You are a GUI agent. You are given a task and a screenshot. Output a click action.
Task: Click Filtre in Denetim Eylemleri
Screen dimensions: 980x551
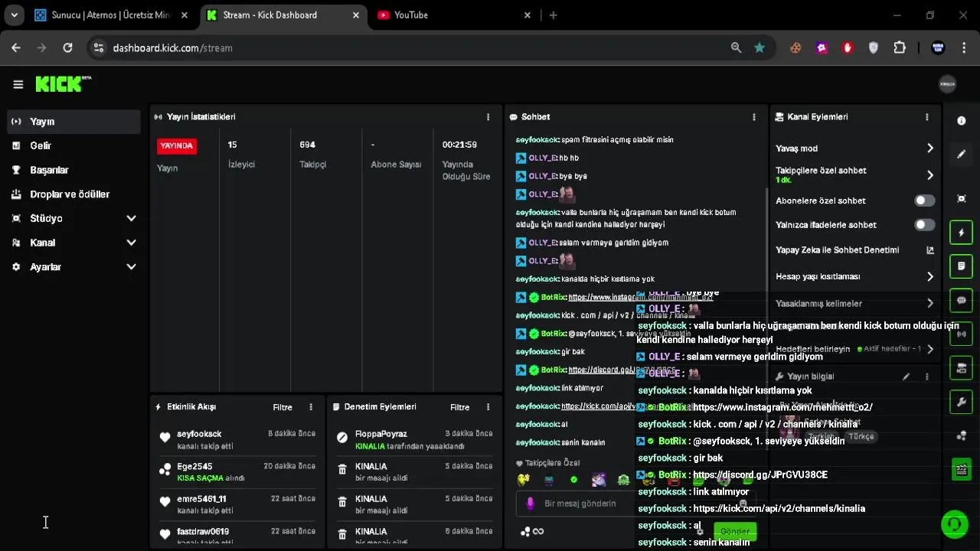coord(459,407)
